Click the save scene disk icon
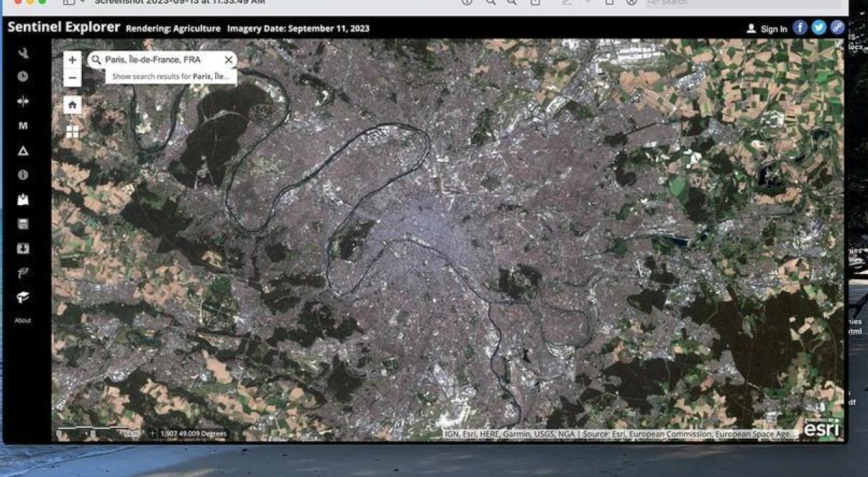This screenshot has width=868, height=477. pyautogui.click(x=22, y=224)
